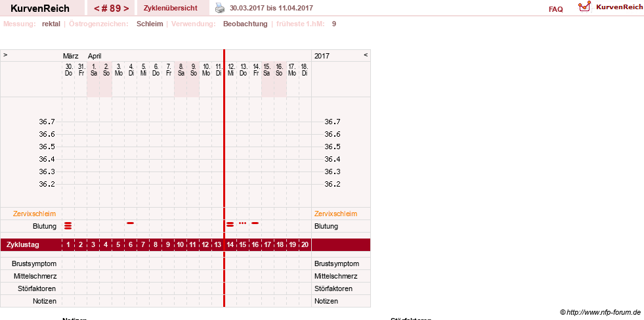This screenshot has height=320, width=644.
Task: Click the < expander next to 2017 in the chart header
Action: (x=366, y=55)
